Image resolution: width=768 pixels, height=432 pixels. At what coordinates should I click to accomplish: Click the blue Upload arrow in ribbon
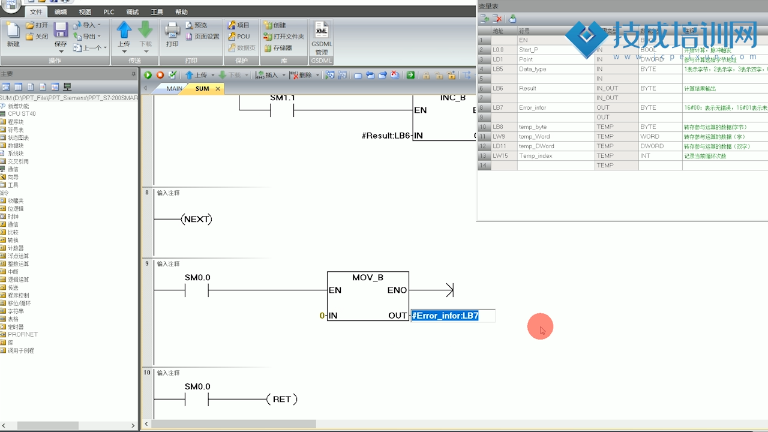(x=124, y=29)
